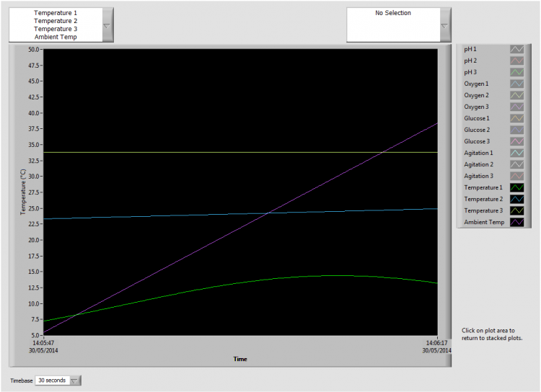Click the 5.0 minimum Y-axis value

click(x=35, y=335)
